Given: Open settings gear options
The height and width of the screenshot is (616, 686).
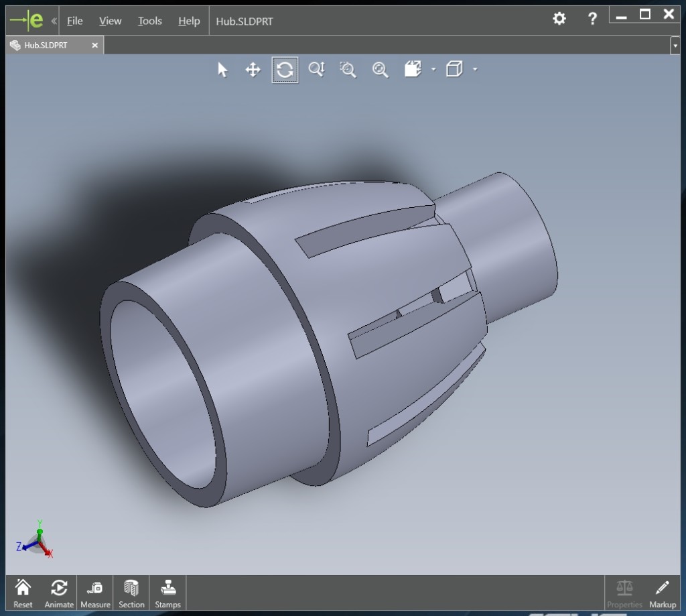Looking at the screenshot, I should (559, 18).
